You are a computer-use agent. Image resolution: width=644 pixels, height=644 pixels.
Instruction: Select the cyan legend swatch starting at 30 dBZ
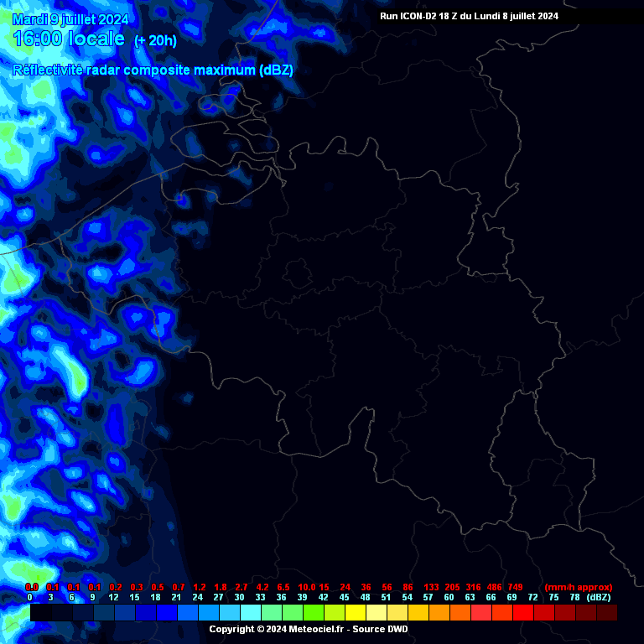(x=251, y=612)
